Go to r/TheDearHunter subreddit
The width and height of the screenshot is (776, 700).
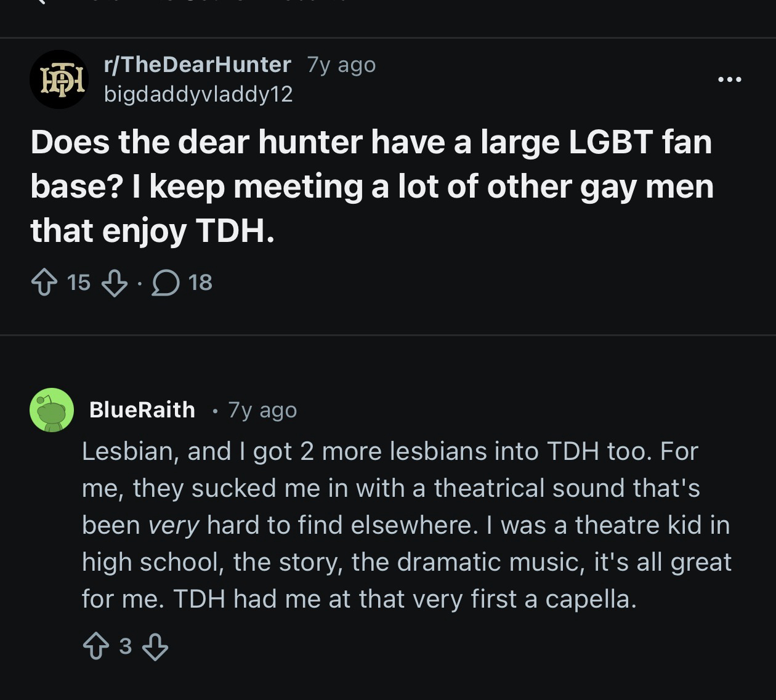197,64
